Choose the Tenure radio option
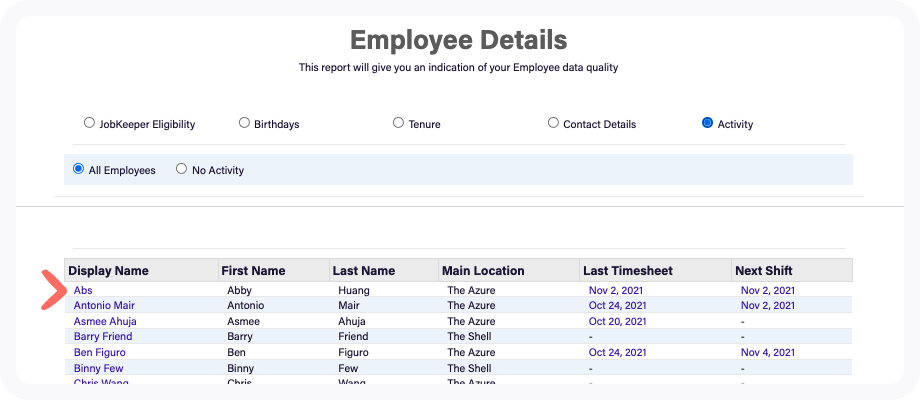920x400 pixels. tap(398, 123)
